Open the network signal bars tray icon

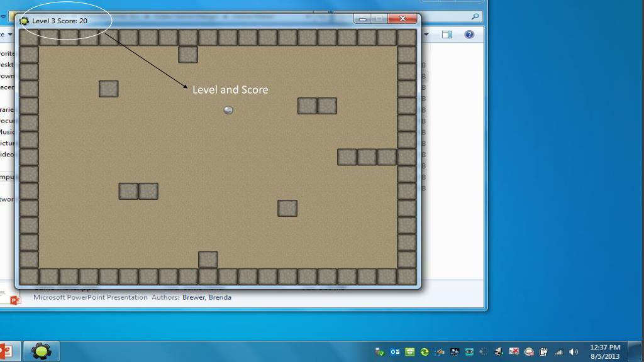pyautogui.click(x=558, y=352)
